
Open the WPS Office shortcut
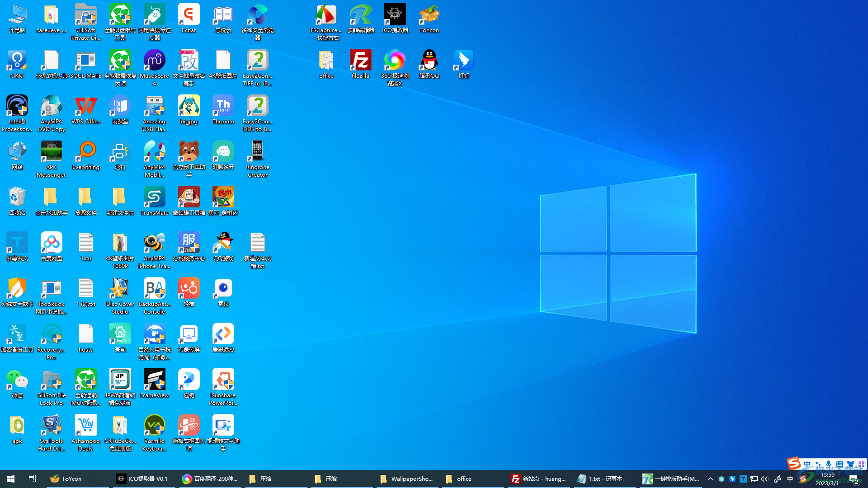coord(86,109)
